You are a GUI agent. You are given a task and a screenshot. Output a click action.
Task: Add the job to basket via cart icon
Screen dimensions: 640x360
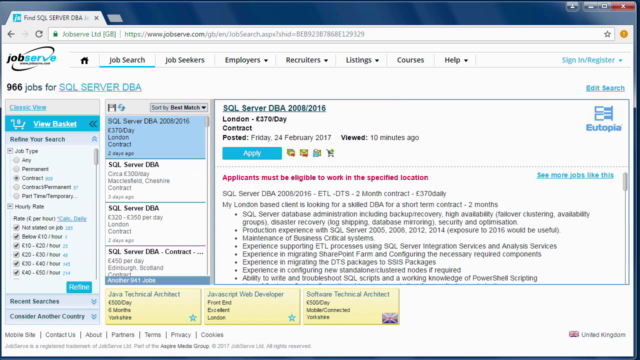[x=330, y=153]
